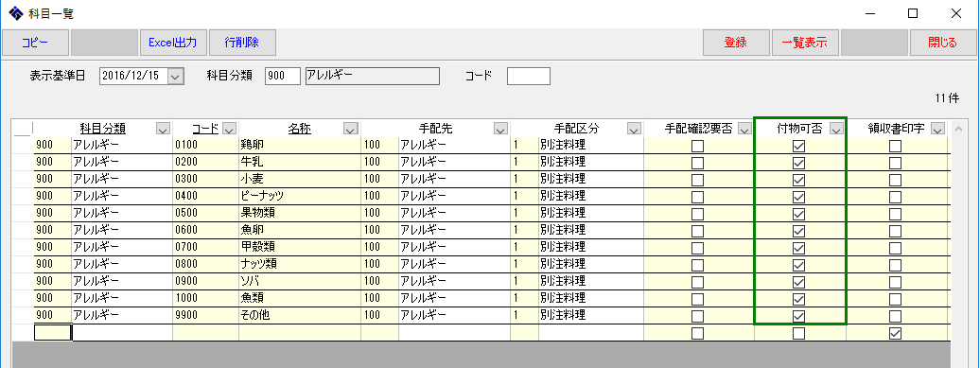Uncheck 付物可否 for the 小麦 row

(798, 180)
